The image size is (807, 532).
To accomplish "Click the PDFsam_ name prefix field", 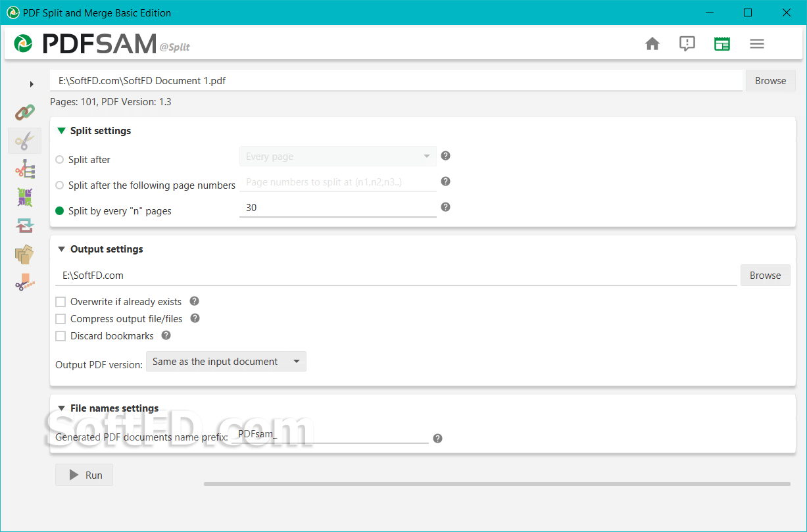I will [331, 435].
